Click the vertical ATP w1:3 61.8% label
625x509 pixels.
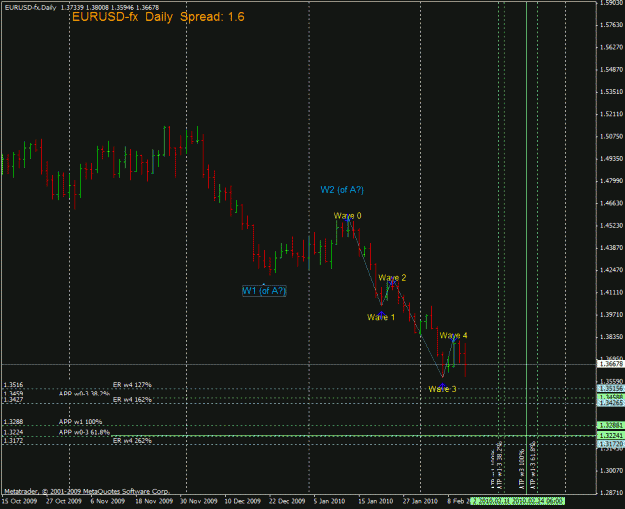coord(533,465)
